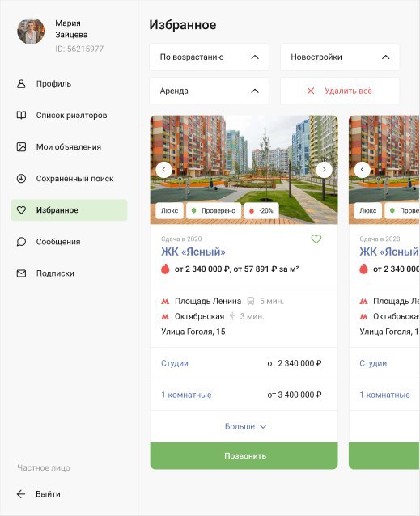420x516 pixels.
Task: Click the Сдача в 2020 label on first card
Action: pyautogui.click(x=181, y=239)
